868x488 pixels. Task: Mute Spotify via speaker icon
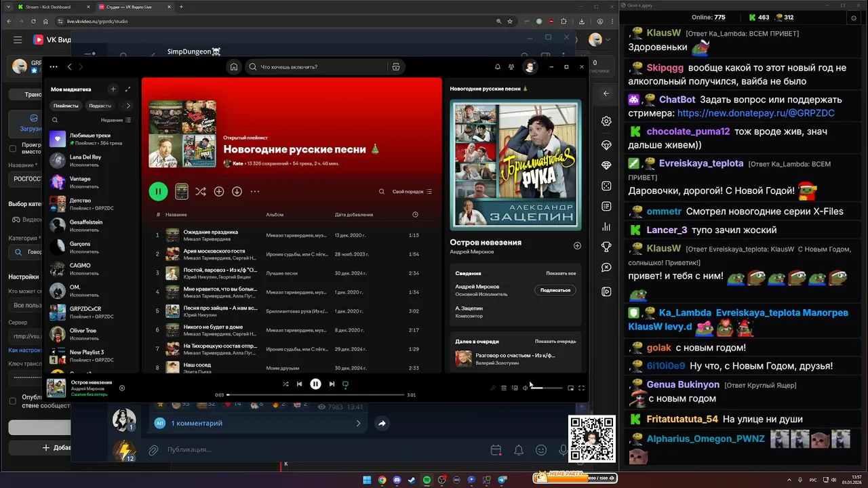[x=525, y=388]
